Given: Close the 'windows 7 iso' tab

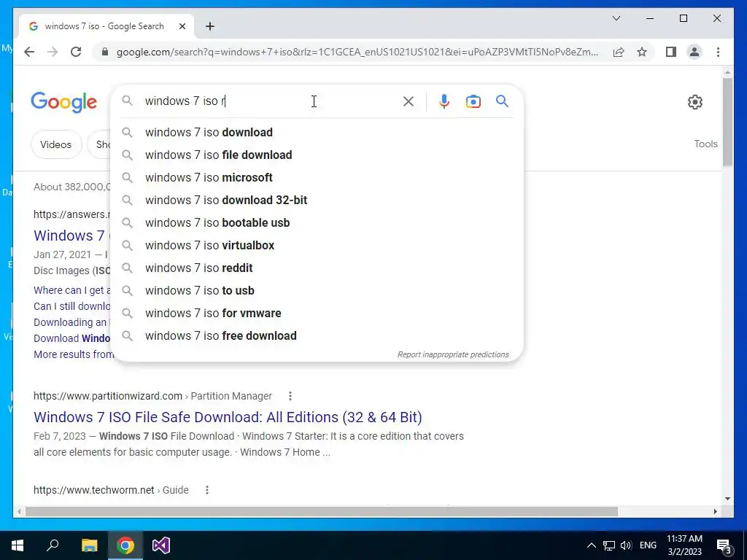Looking at the screenshot, I should 182,26.
